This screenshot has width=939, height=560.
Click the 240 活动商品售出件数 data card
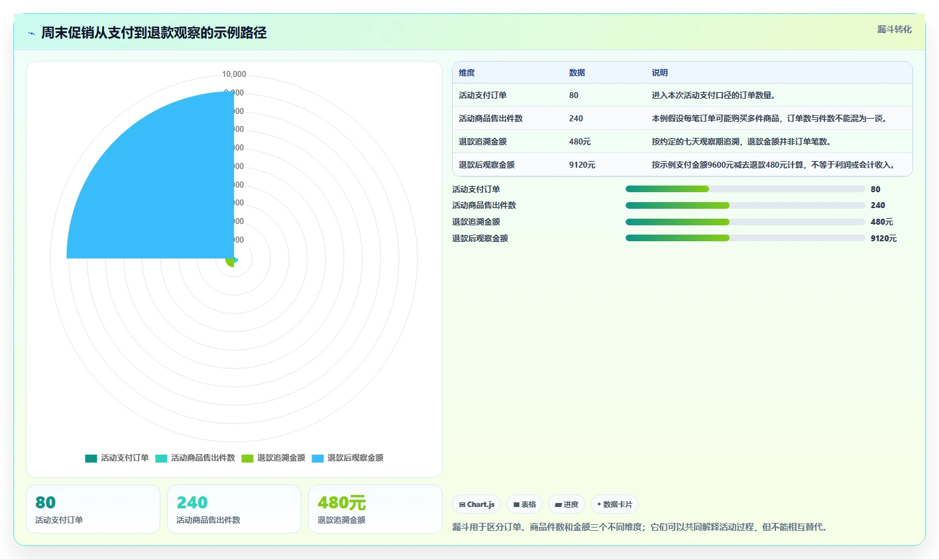pyautogui.click(x=234, y=509)
